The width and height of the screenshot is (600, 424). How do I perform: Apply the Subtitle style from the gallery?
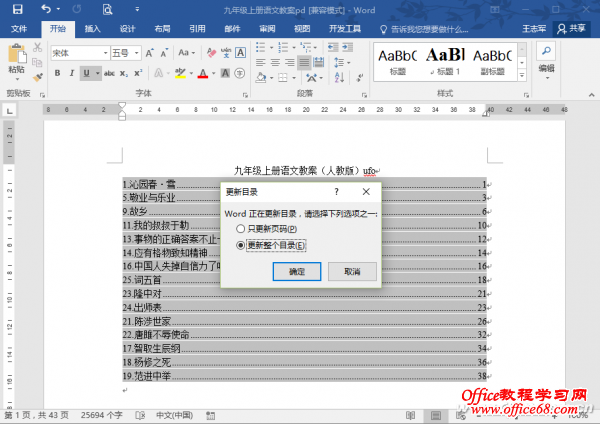click(492, 61)
